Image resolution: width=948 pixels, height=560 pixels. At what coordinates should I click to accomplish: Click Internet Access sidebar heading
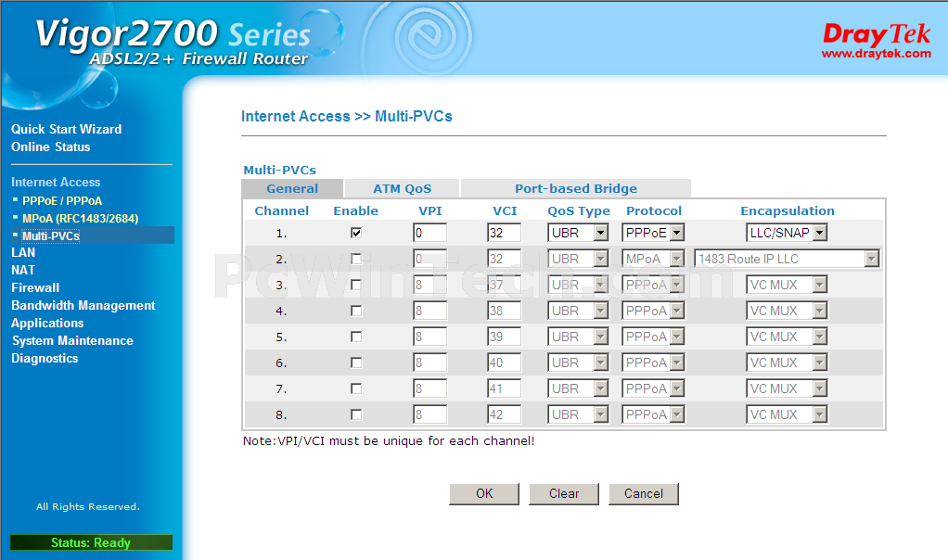point(56,182)
